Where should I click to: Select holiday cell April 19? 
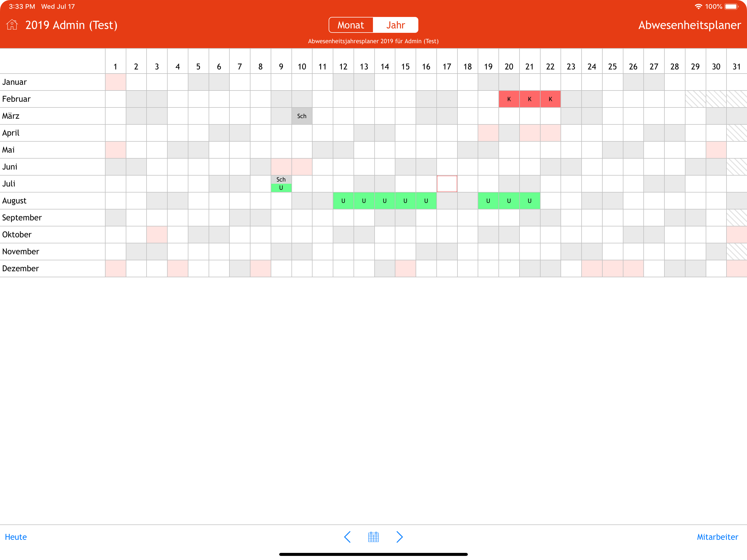[488, 133]
